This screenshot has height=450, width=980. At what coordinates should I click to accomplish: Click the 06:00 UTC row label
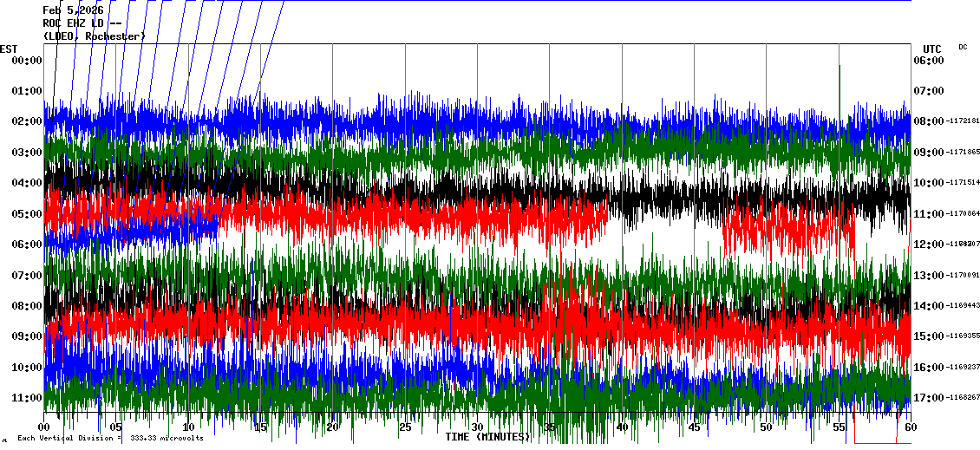(x=928, y=61)
